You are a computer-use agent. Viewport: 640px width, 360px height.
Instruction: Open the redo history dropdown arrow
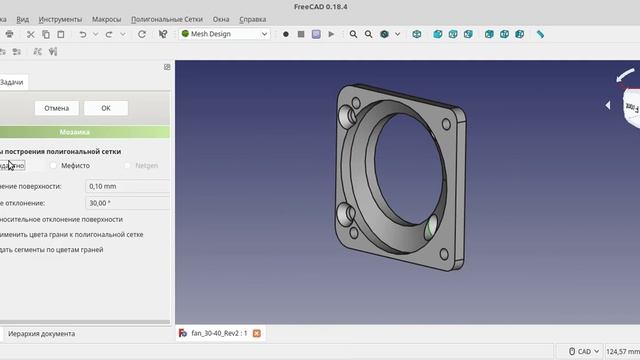click(122, 34)
